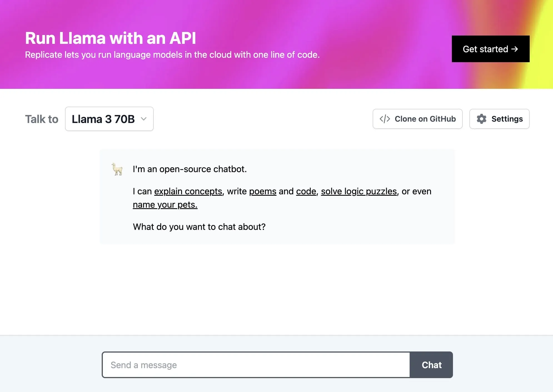Choose the "code" example link
The height and width of the screenshot is (392, 553).
click(306, 191)
